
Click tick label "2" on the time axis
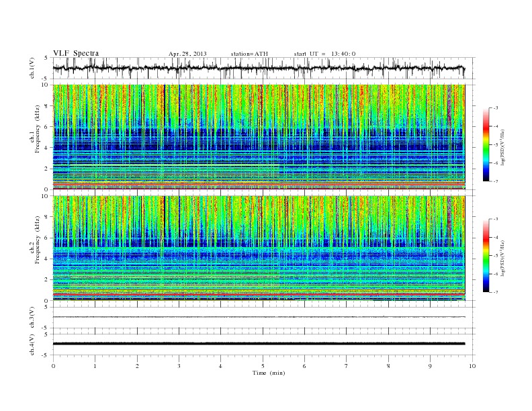point(137,366)
